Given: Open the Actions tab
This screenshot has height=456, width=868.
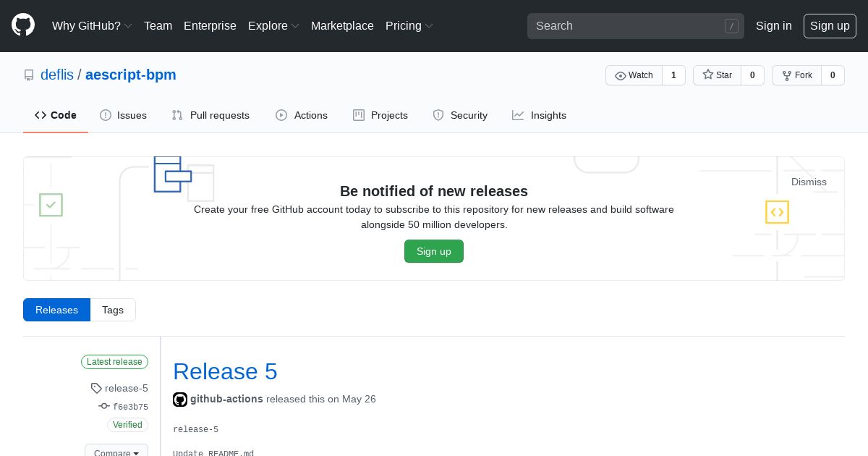Looking at the screenshot, I should (302, 115).
